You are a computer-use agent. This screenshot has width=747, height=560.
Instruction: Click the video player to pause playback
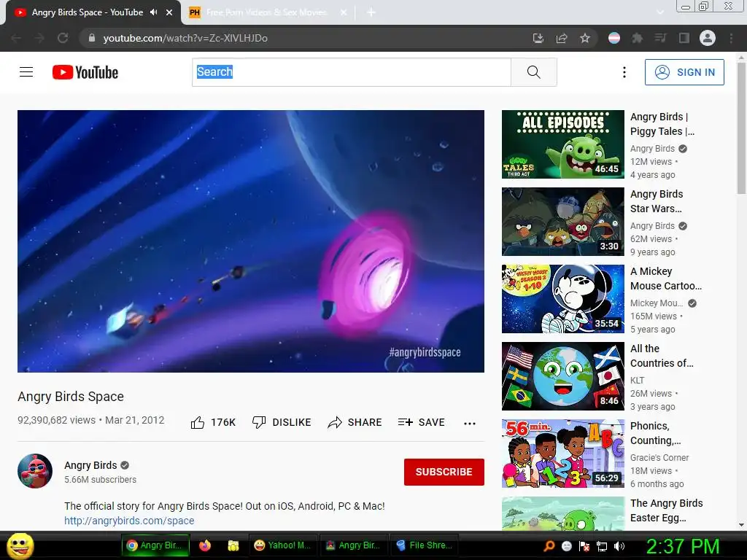click(251, 241)
